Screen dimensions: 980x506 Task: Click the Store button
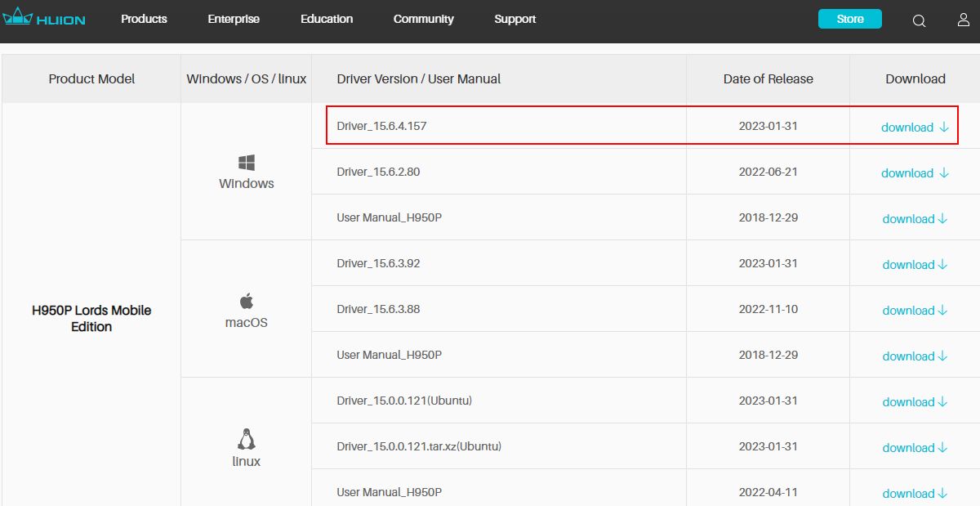click(x=849, y=19)
